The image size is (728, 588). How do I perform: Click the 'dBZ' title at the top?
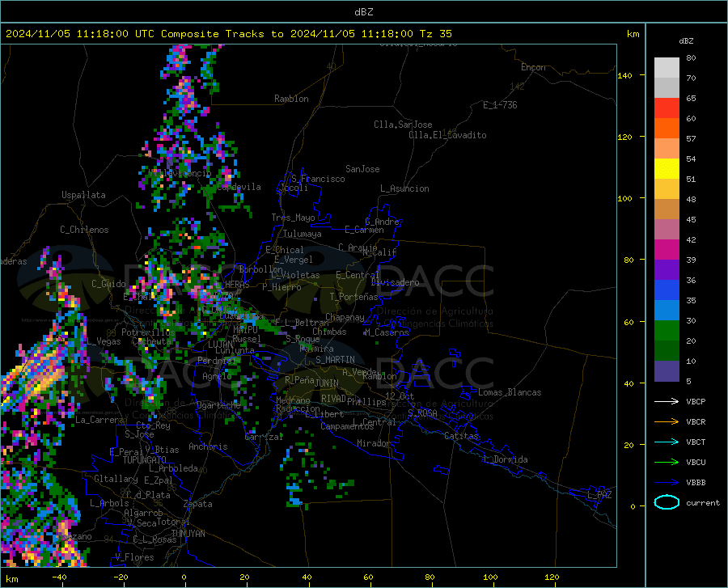click(363, 12)
